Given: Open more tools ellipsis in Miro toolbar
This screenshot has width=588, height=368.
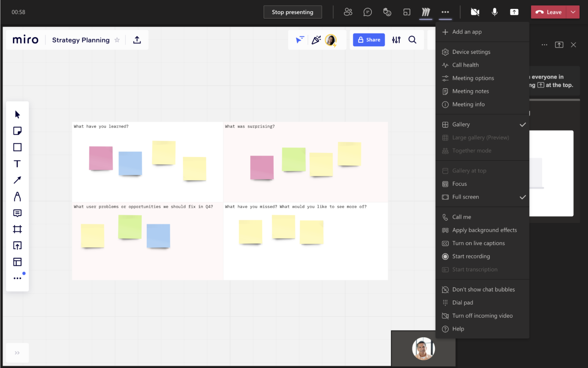Looking at the screenshot, I should [17, 278].
